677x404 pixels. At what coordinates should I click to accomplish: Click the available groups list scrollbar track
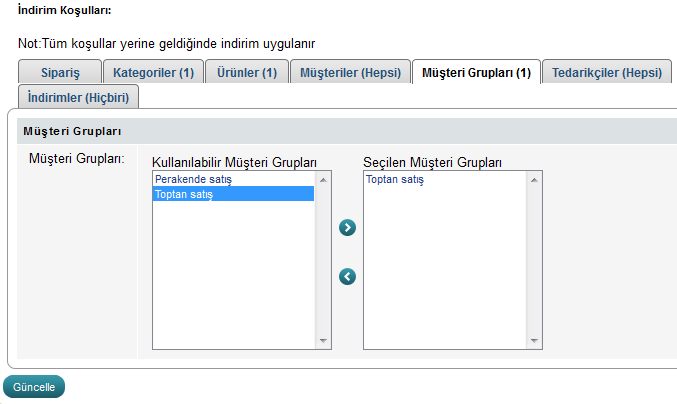pos(323,260)
